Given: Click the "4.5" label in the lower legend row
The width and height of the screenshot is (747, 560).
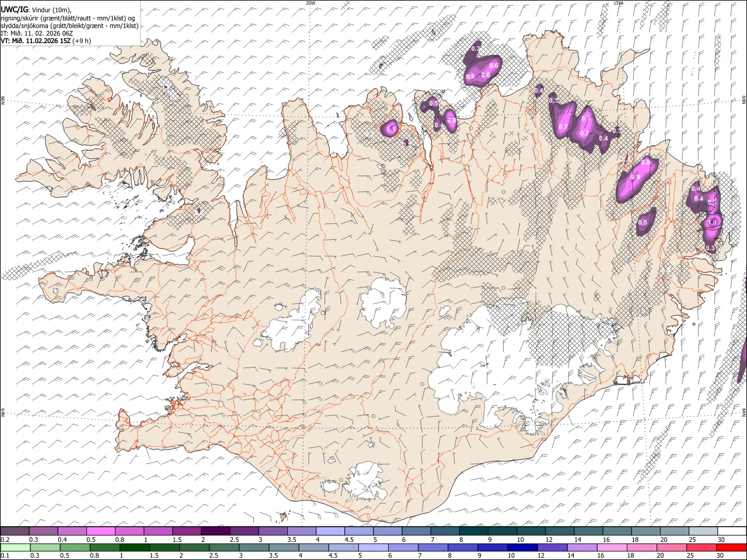Looking at the screenshot, I should pos(333,555).
